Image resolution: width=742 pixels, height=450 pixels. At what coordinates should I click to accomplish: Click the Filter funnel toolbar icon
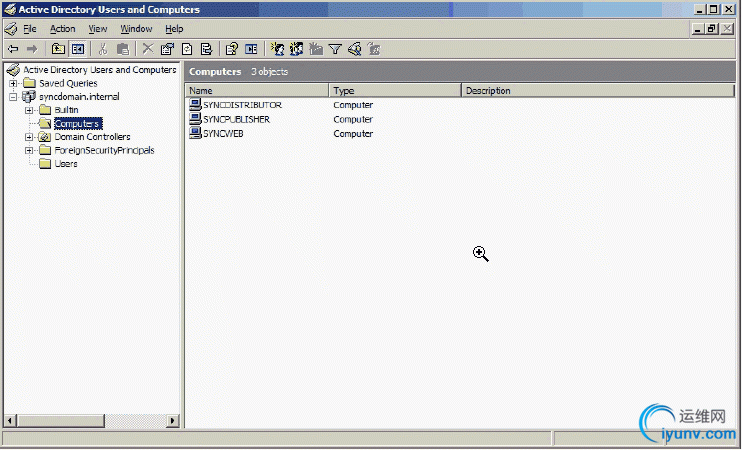335,49
